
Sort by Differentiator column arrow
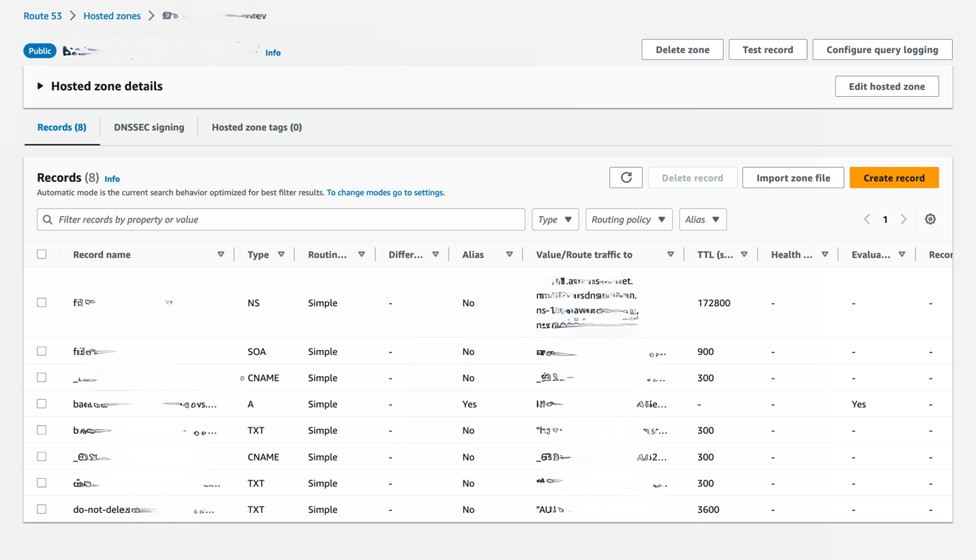pyautogui.click(x=436, y=255)
